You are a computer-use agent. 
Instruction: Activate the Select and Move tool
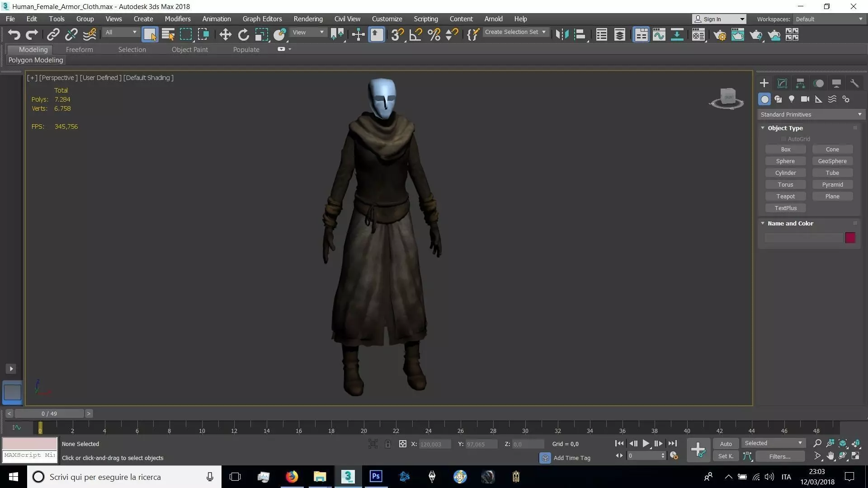coord(225,35)
